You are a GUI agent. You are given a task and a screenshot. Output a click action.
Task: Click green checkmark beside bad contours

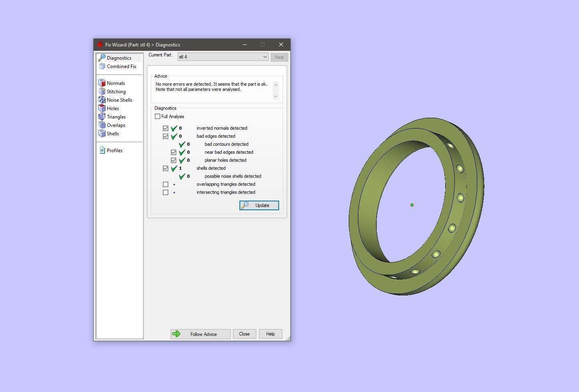click(182, 144)
